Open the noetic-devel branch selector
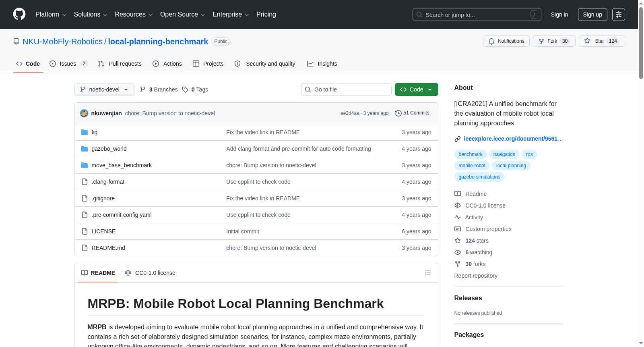The height and width of the screenshot is (347, 644). point(104,89)
